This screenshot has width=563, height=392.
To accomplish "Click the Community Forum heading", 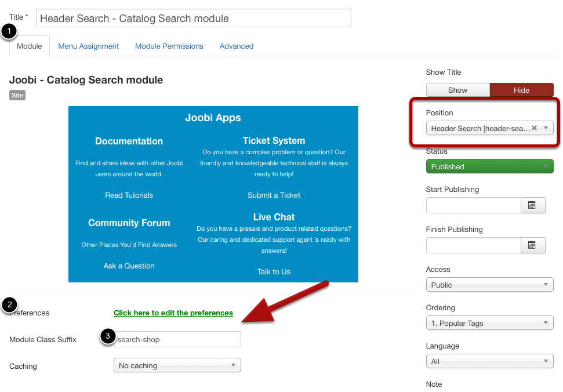I will [129, 223].
